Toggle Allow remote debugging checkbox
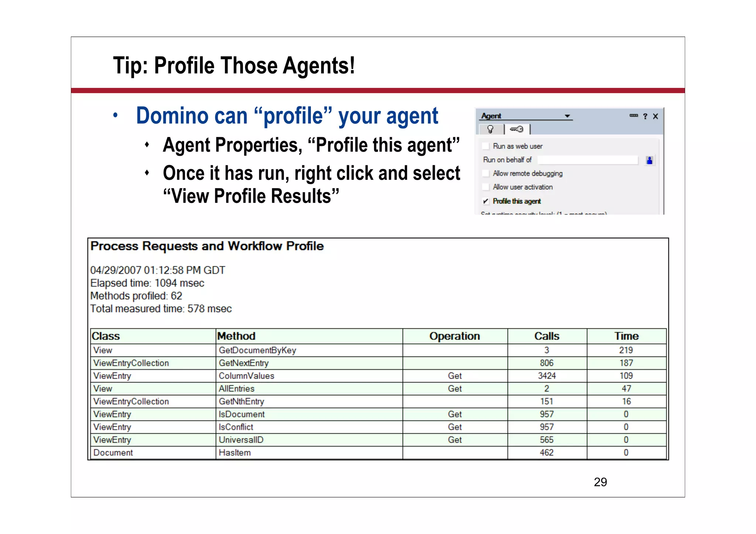 point(486,173)
